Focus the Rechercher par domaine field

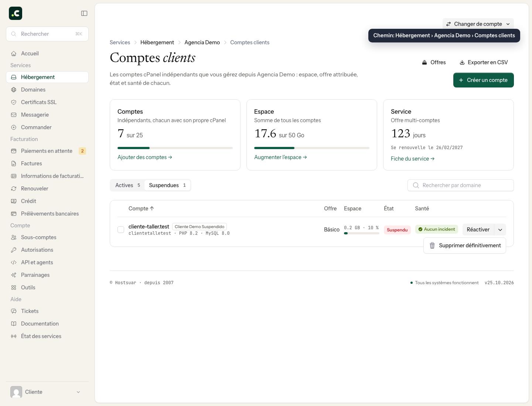[x=461, y=185]
